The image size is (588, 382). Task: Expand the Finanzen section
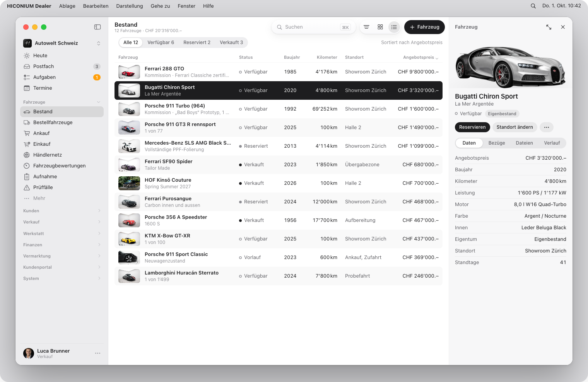click(62, 245)
